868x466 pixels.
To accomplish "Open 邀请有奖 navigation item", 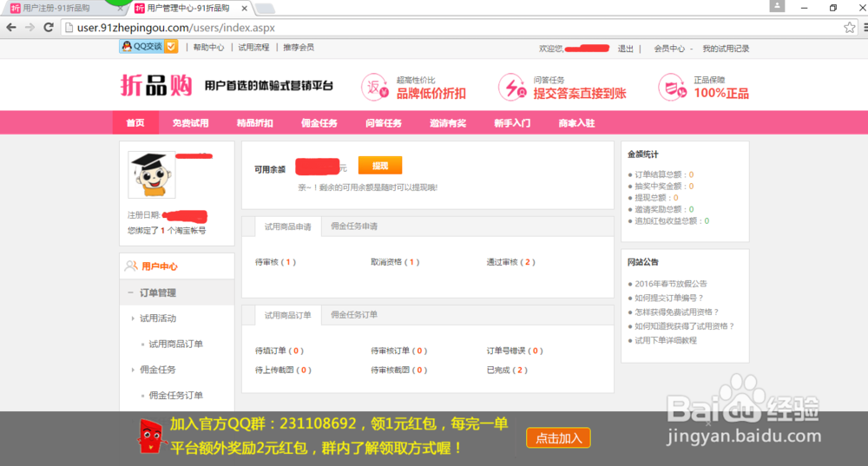I will (x=448, y=123).
